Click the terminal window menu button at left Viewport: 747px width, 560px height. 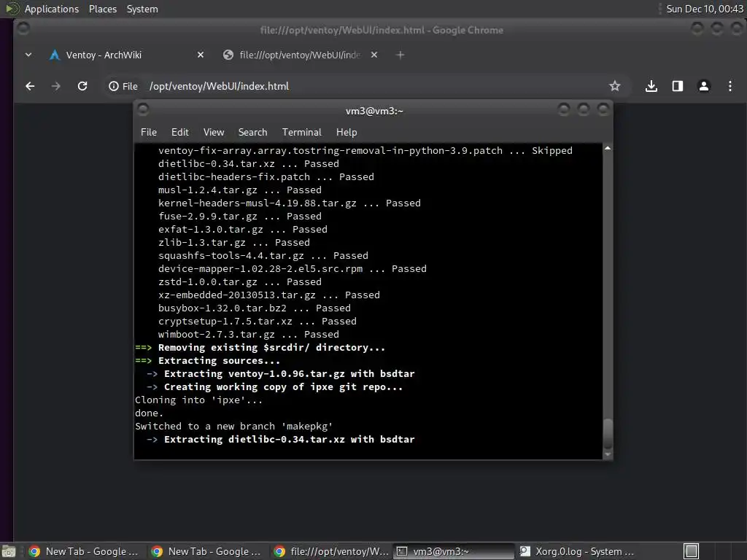[x=143, y=109]
